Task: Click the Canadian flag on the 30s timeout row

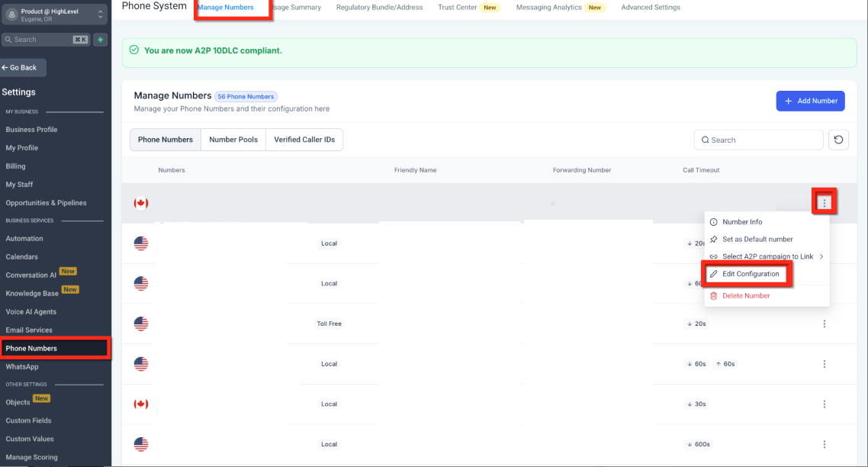Action: (x=141, y=404)
